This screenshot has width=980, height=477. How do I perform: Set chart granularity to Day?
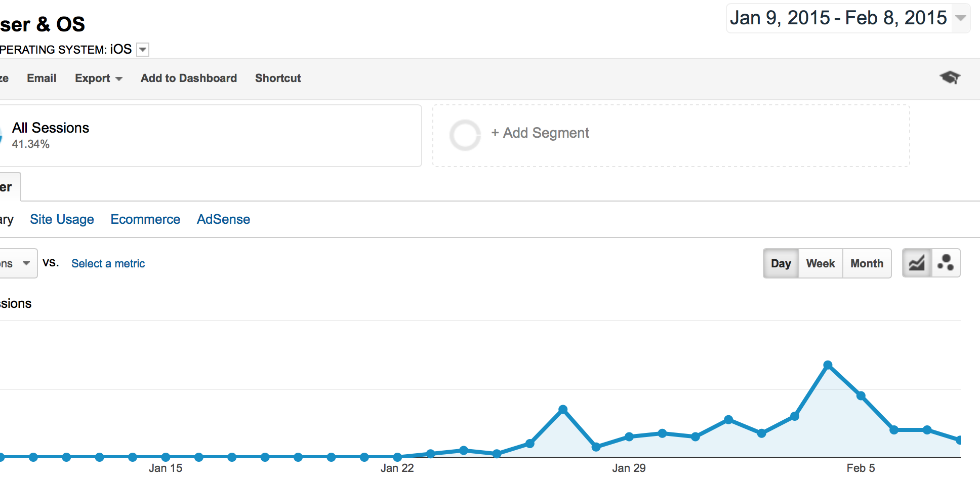(x=781, y=263)
